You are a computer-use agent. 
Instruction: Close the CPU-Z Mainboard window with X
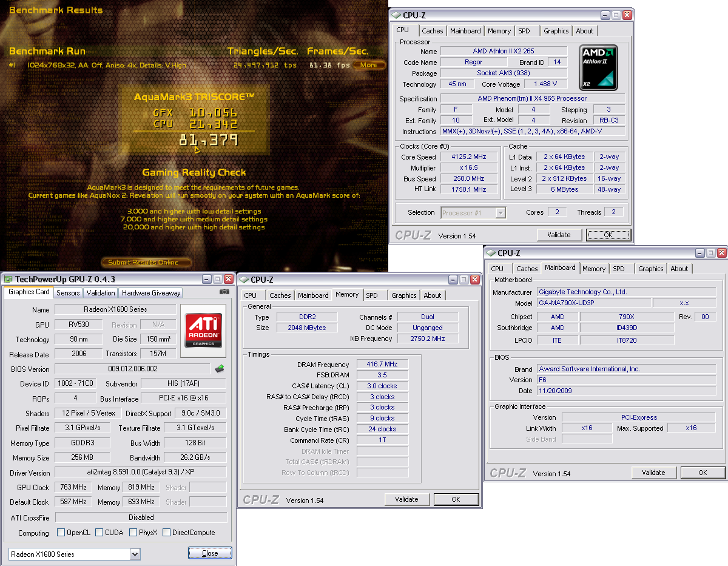click(721, 253)
